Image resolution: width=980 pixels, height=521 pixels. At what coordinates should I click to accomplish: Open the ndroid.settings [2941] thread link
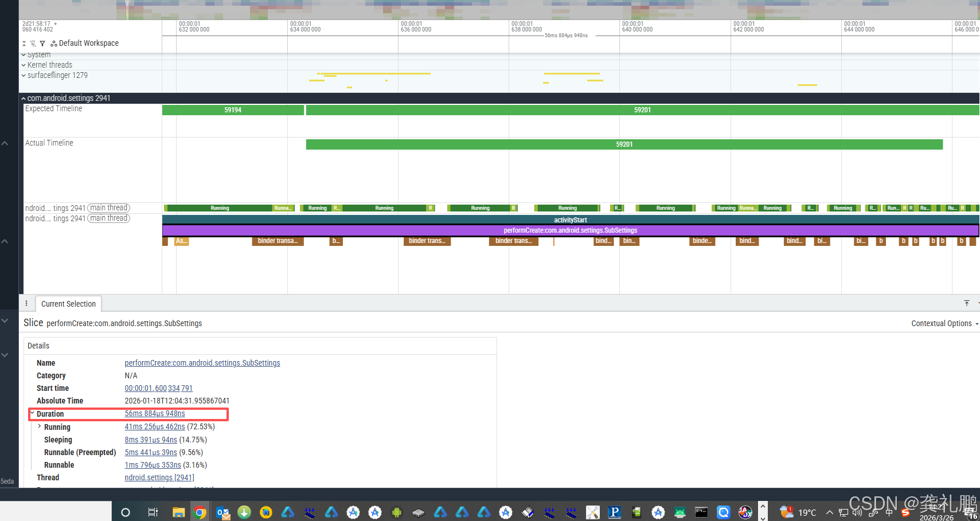[x=159, y=478]
